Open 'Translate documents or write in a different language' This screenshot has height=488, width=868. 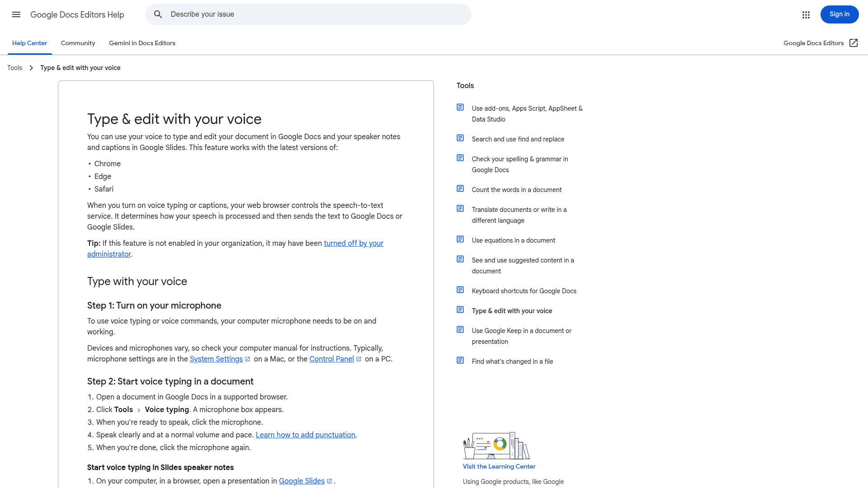pos(519,215)
